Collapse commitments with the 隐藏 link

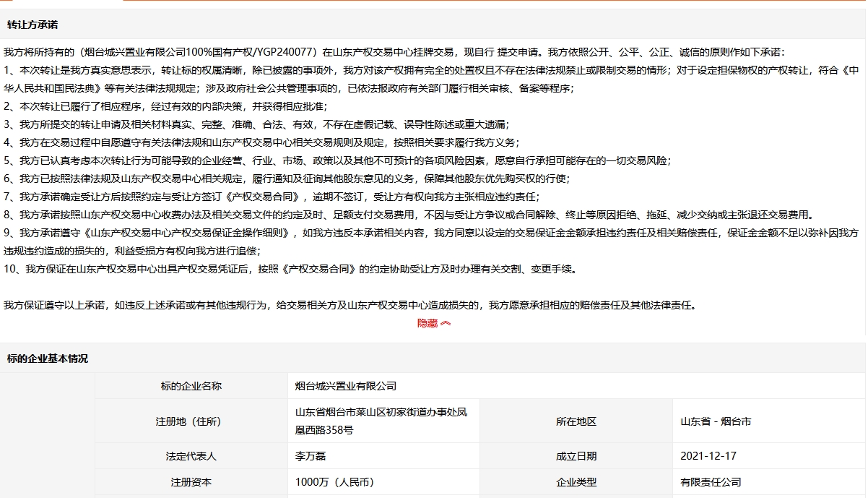click(x=434, y=323)
